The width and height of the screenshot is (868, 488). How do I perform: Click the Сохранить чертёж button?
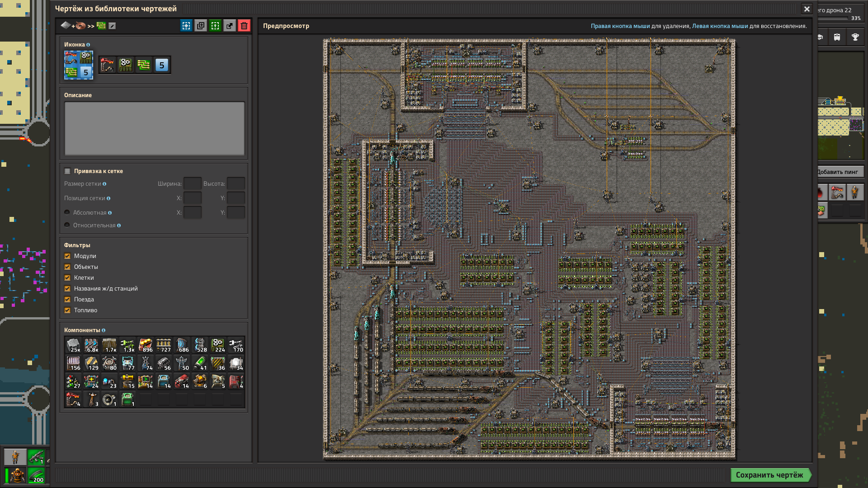770,475
